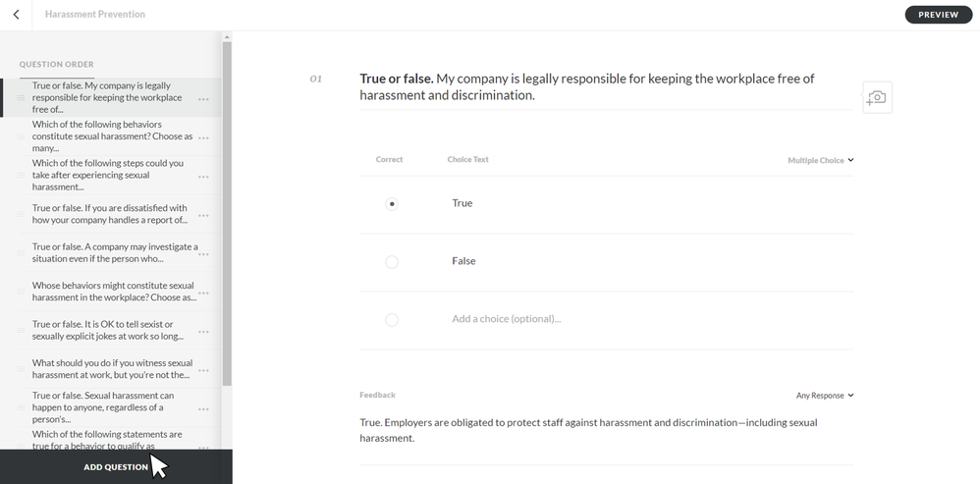Select 'What should you do if you witness' question
The width and height of the screenshot is (980, 484).
pos(112,369)
